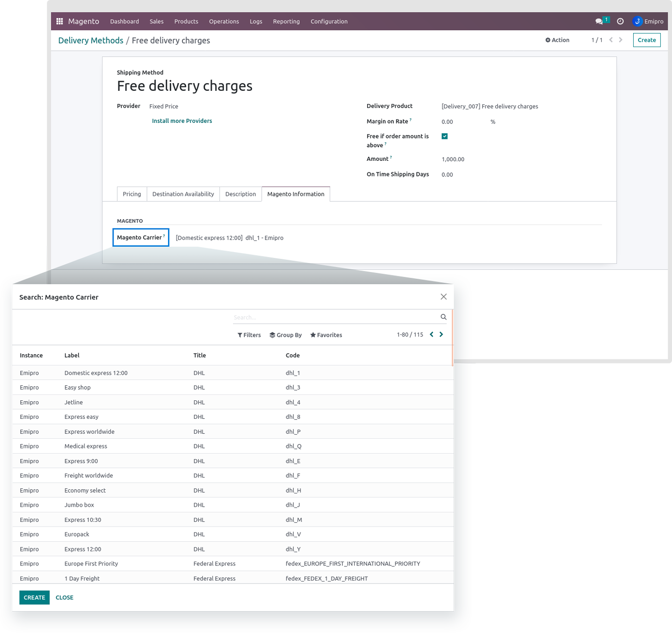The width and height of the screenshot is (672, 633).
Task: Open the Filters dropdown
Action: [249, 335]
